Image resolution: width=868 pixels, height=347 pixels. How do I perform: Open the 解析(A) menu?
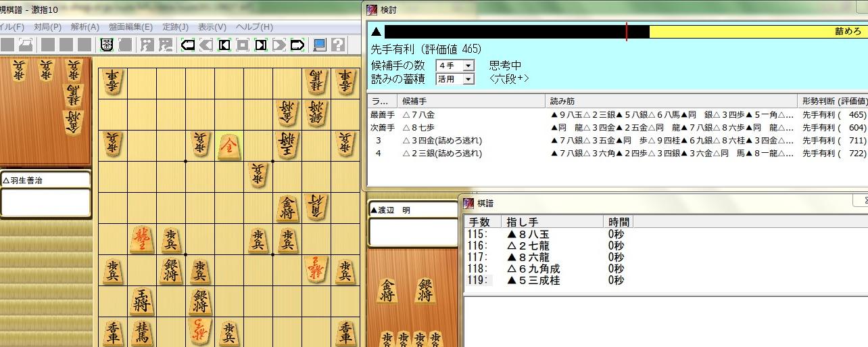[85, 27]
